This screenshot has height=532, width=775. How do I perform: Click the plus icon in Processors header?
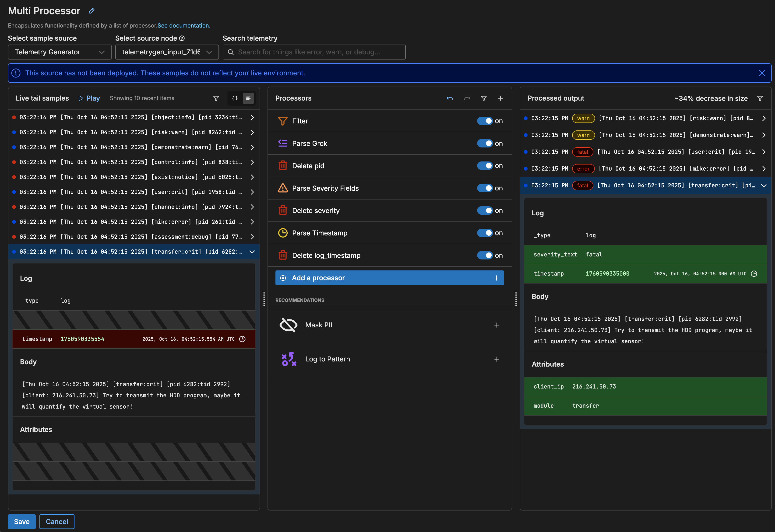[500, 98]
